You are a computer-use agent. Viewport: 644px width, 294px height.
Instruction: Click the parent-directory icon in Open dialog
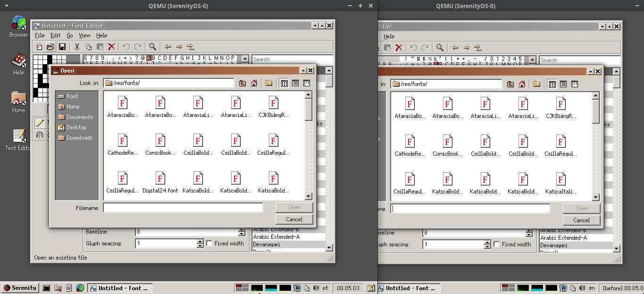click(242, 83)
